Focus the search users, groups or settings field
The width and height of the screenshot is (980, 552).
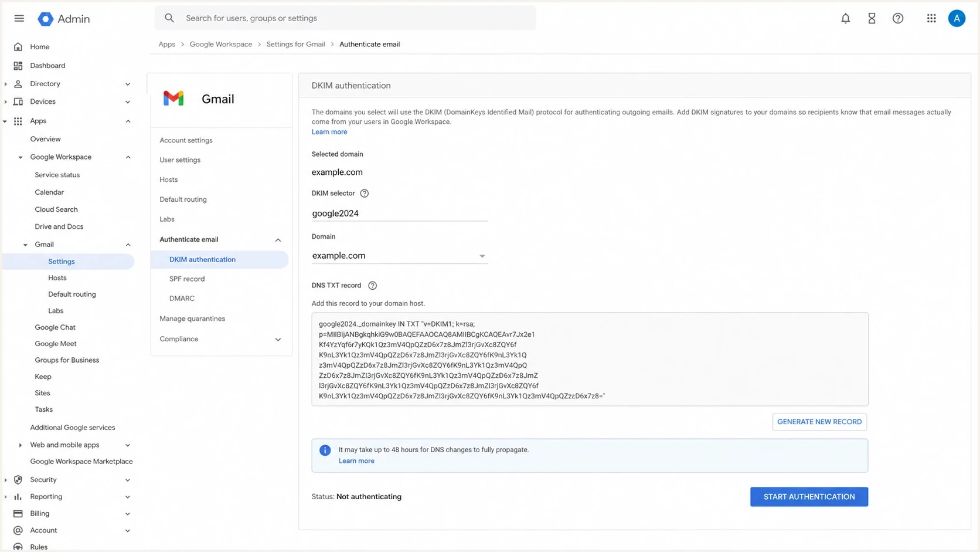(x=345, y=18)
